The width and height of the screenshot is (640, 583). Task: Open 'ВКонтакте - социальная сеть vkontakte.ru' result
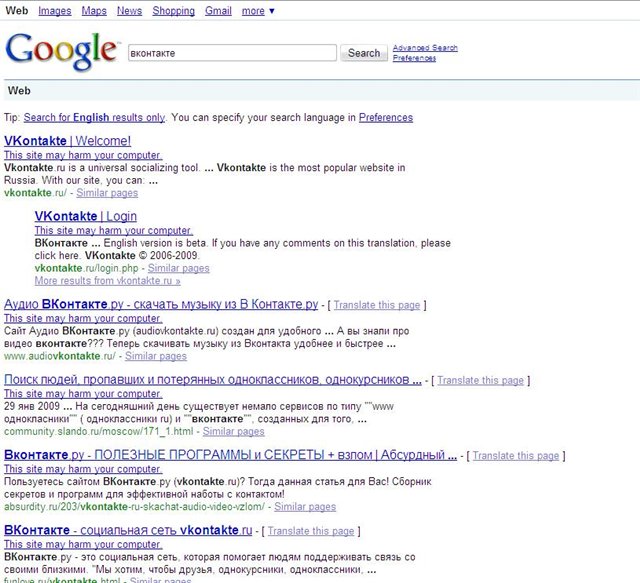coord(128,530)
